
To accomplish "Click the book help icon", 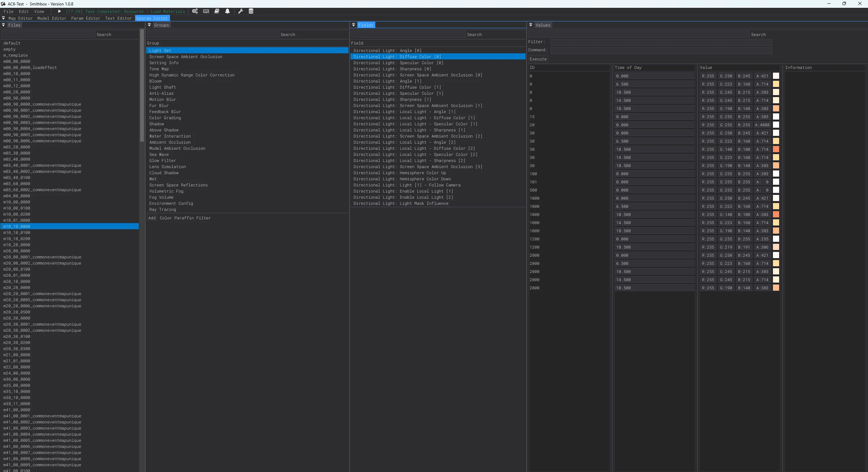I will pos(217,11).
